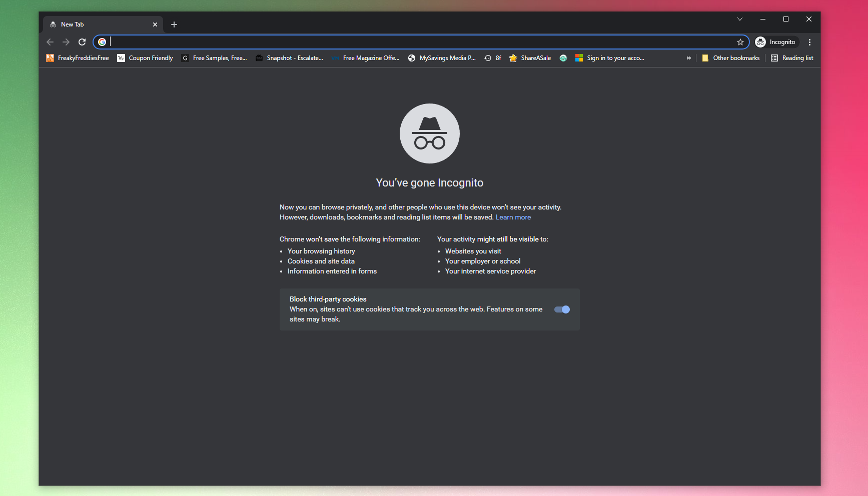Click the Google icon in the address bar

click(x=102, y=42)
